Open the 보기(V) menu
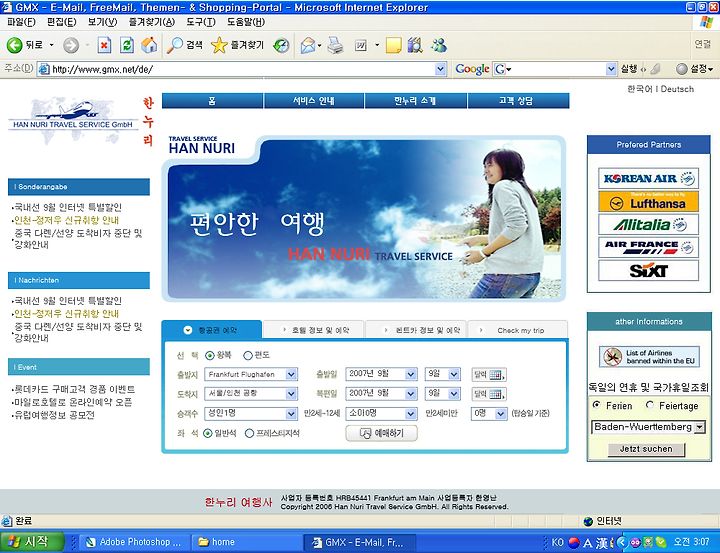The image size is (720, 553). [x=102, y=22]
